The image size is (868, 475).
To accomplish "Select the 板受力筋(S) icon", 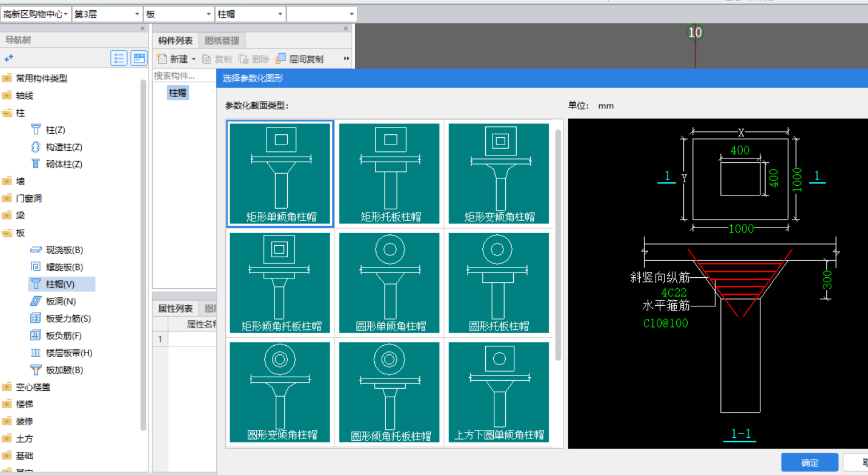I will (x=35, y=318).
